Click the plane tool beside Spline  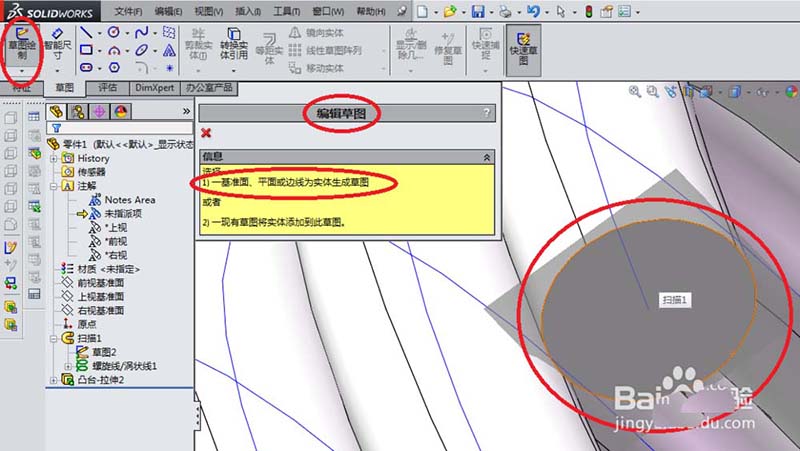[x=169, y=33]
